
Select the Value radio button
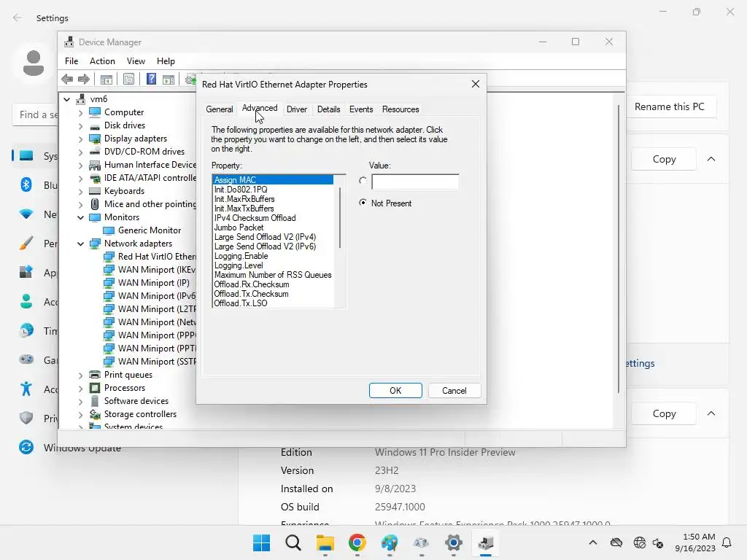(363, 181)
